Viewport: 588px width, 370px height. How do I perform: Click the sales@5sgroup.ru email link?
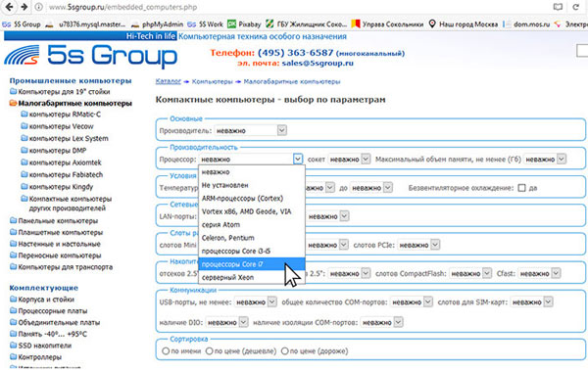(318, 64)
